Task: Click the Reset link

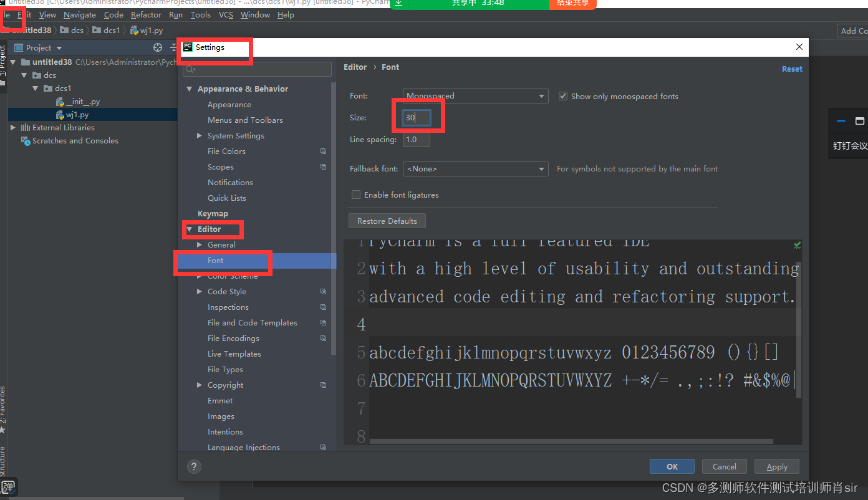Action: (x=792, y=69)
